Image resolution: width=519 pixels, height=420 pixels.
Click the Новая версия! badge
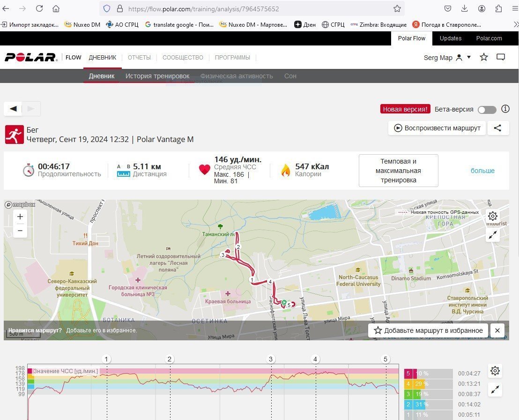[x=405, y=109]
